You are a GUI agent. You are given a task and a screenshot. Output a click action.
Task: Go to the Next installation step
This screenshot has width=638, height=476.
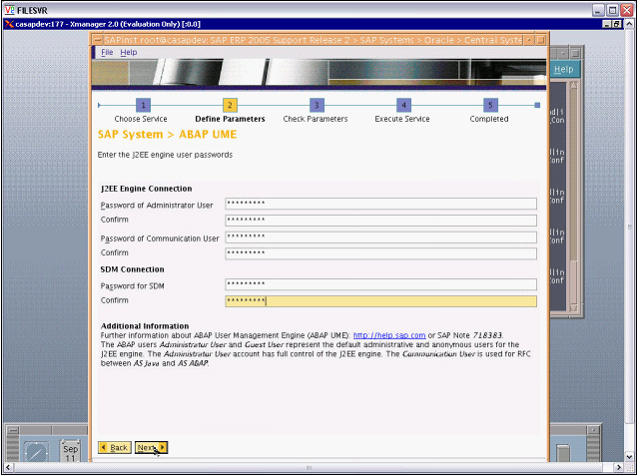click(151, 447)
